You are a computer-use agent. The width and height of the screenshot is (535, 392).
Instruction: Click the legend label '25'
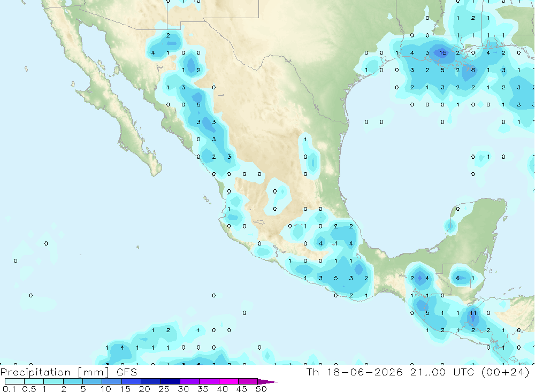[164, 389]
